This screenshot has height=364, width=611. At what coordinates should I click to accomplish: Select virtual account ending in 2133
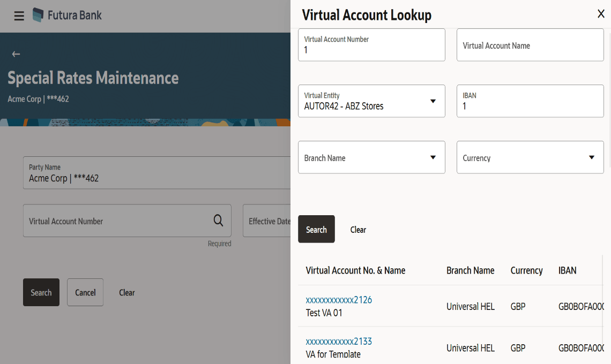(x=339, y=342)
